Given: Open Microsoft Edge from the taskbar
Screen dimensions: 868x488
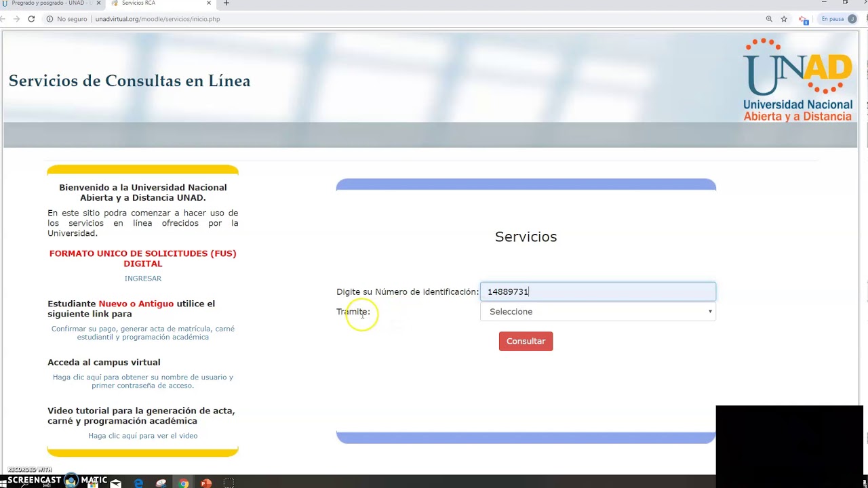Looking at the screenshot, I should point(139,483).
